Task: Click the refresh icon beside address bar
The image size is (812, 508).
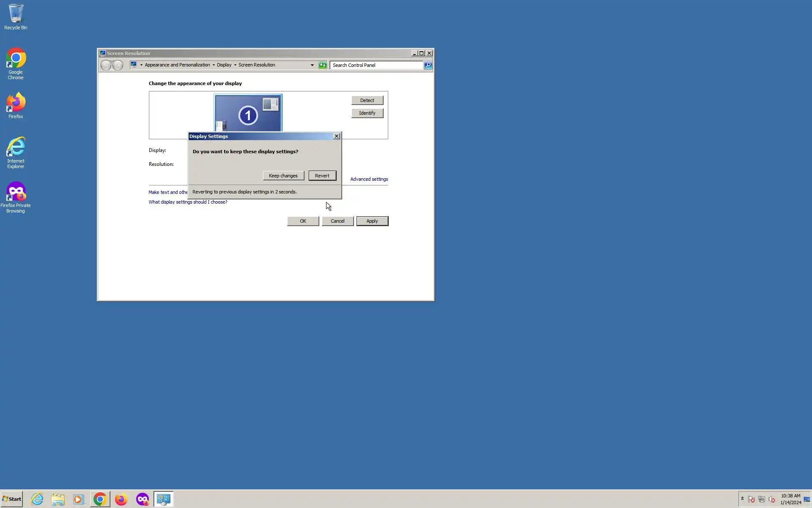Action: click(323, 65)
